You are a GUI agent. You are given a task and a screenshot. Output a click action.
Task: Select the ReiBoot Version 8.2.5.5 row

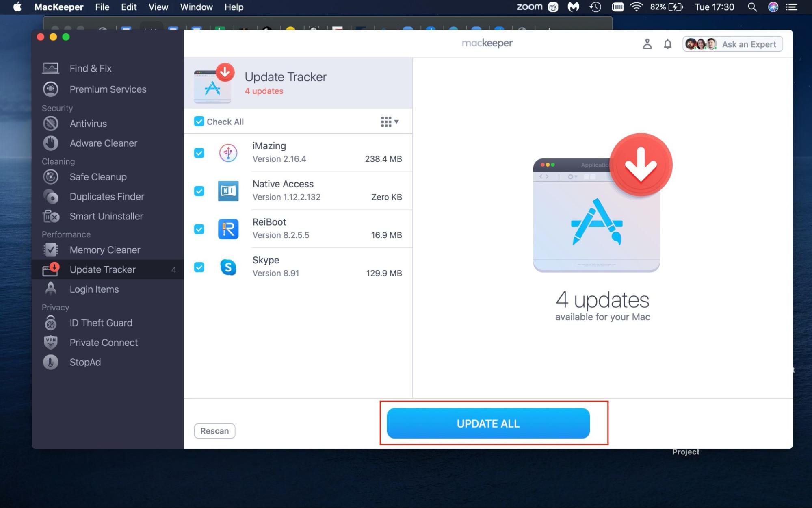coord(298,229)
